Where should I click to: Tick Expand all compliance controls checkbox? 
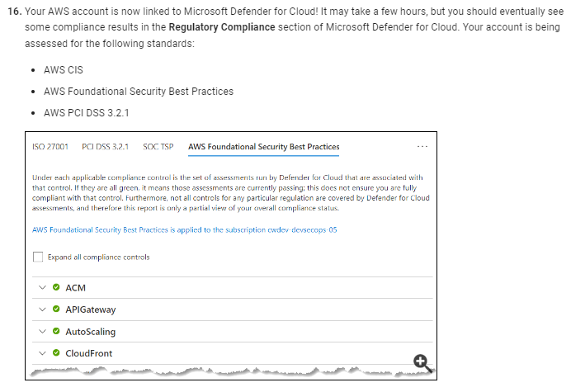coord(38,257)
